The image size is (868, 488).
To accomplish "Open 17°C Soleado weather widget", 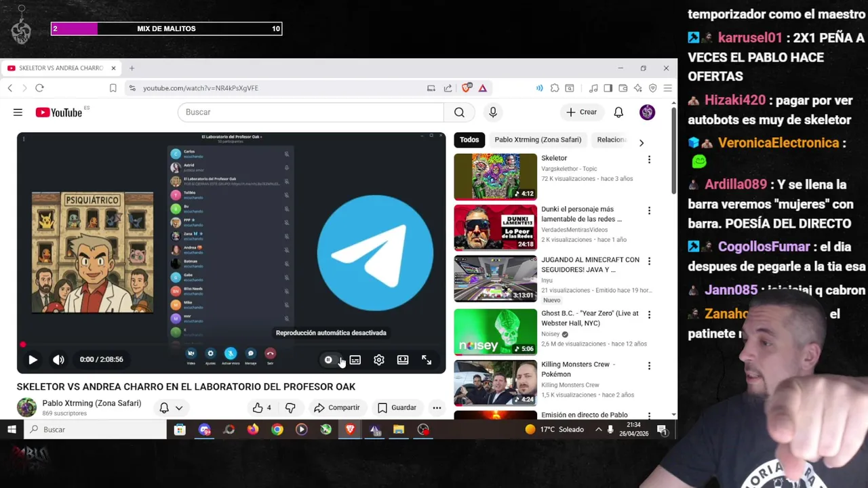I will coord(554,430).
